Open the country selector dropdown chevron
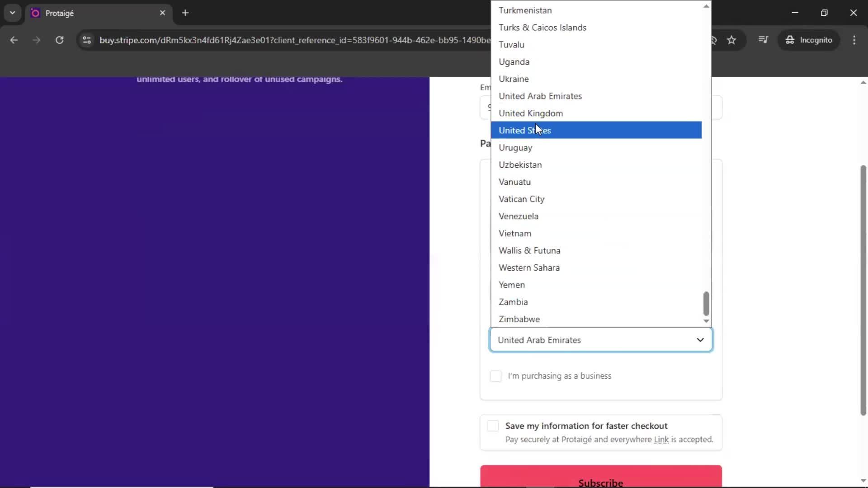 pyautogui.click(x=700, y=340)
